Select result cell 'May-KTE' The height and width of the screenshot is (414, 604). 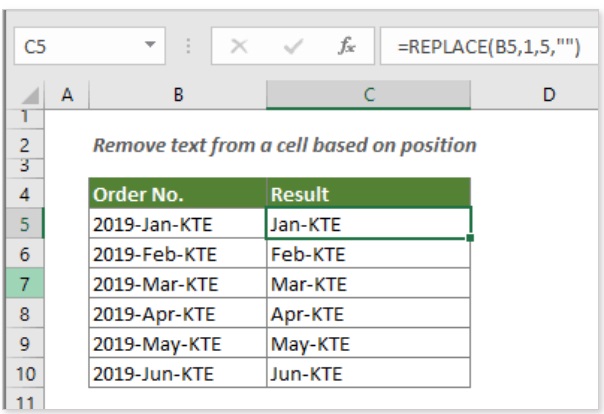tap(368, 344)
